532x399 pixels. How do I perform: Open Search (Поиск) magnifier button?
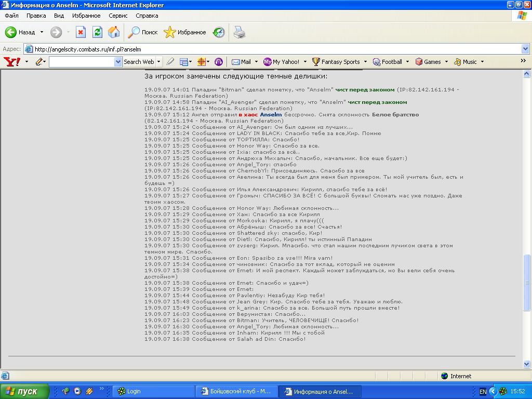[x=143, y=32]
